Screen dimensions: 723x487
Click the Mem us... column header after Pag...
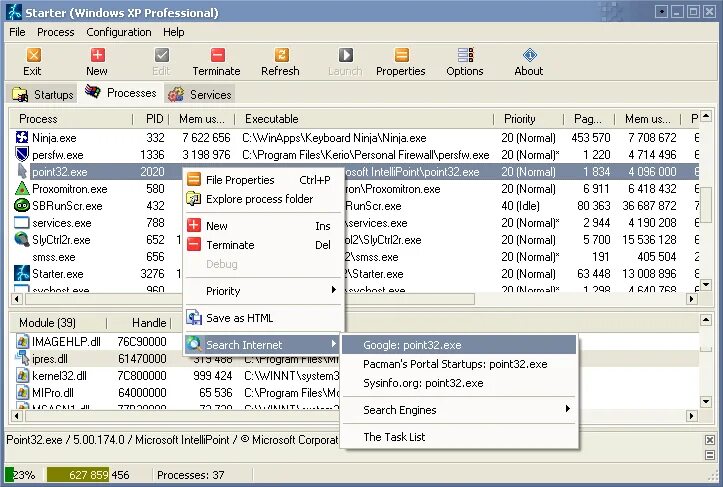(x=647, y=119)
